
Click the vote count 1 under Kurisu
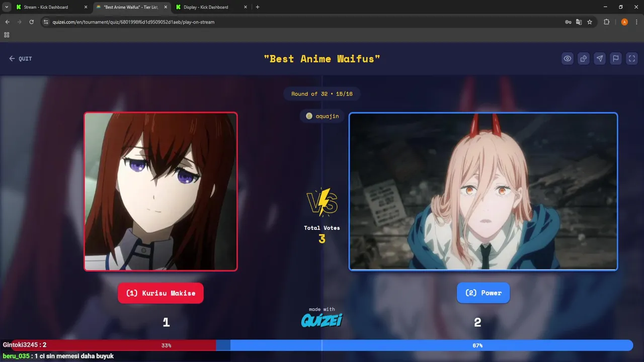(x=166, y=323)
